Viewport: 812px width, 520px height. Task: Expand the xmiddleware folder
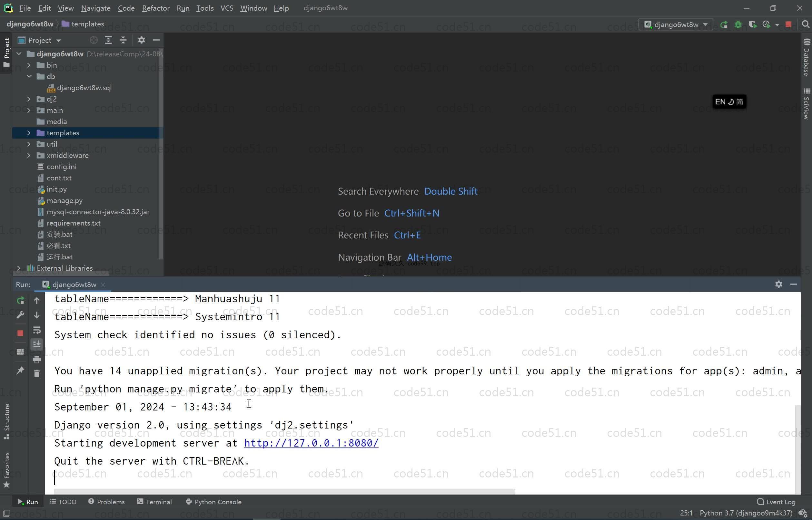pyautogui.click(x=29, y=155)
